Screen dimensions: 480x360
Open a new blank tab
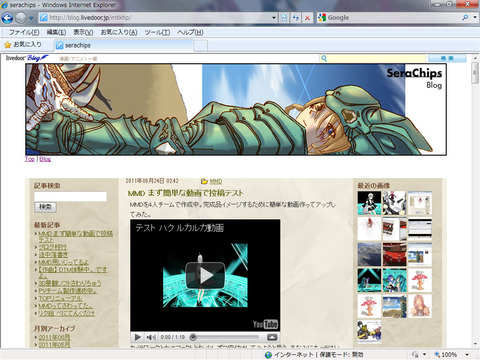coord(200,46)
